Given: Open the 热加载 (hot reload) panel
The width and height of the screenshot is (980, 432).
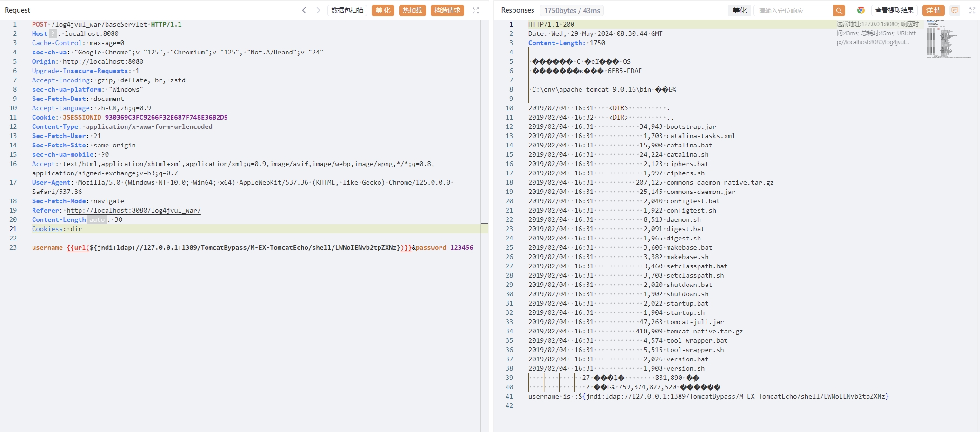Looking at the screenshot, I should pyautogui.click(x=412, y=10).
